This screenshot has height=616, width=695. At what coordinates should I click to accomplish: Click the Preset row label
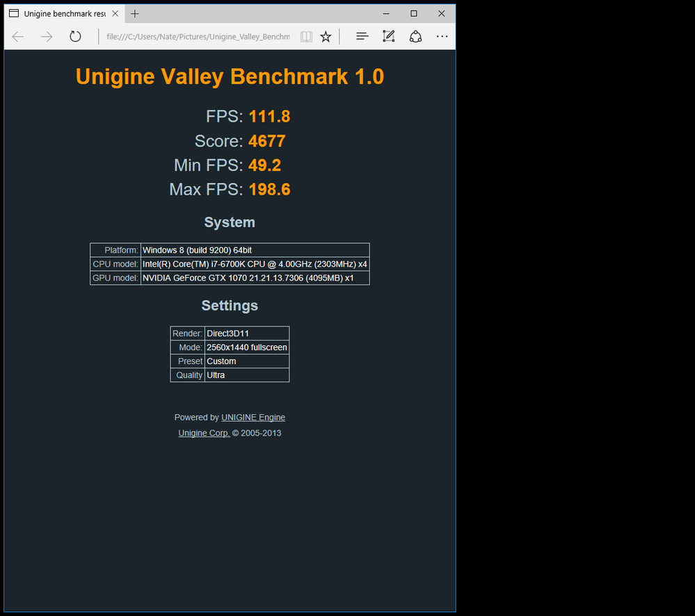(190, 361)
